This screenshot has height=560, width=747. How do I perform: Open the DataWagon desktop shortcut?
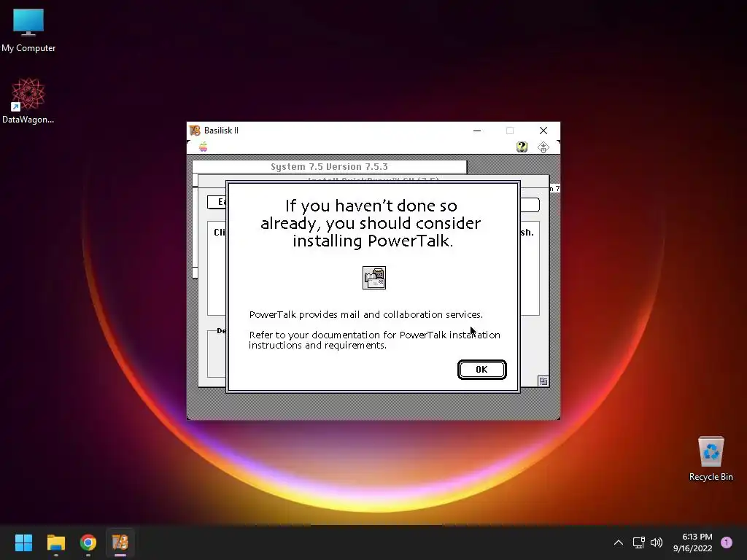28,101
